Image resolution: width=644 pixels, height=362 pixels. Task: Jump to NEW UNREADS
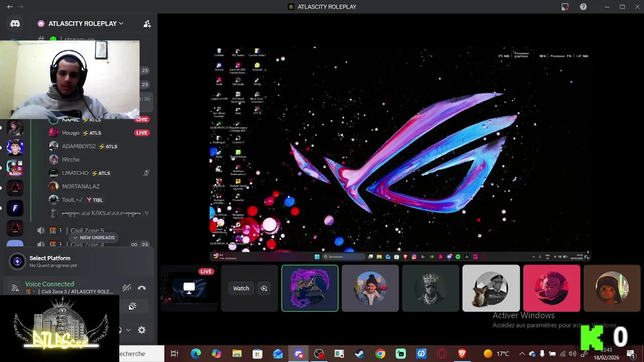(x=94, y=237)
